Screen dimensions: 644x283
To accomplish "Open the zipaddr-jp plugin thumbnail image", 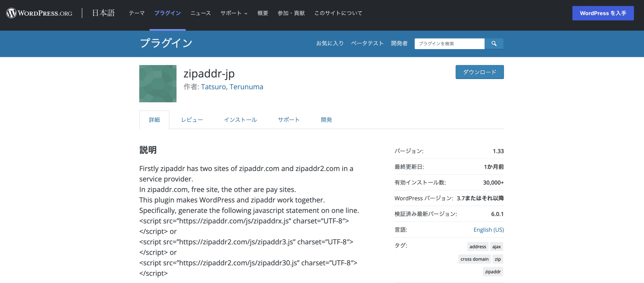I will pyautogui.click(x=157, y=83).
